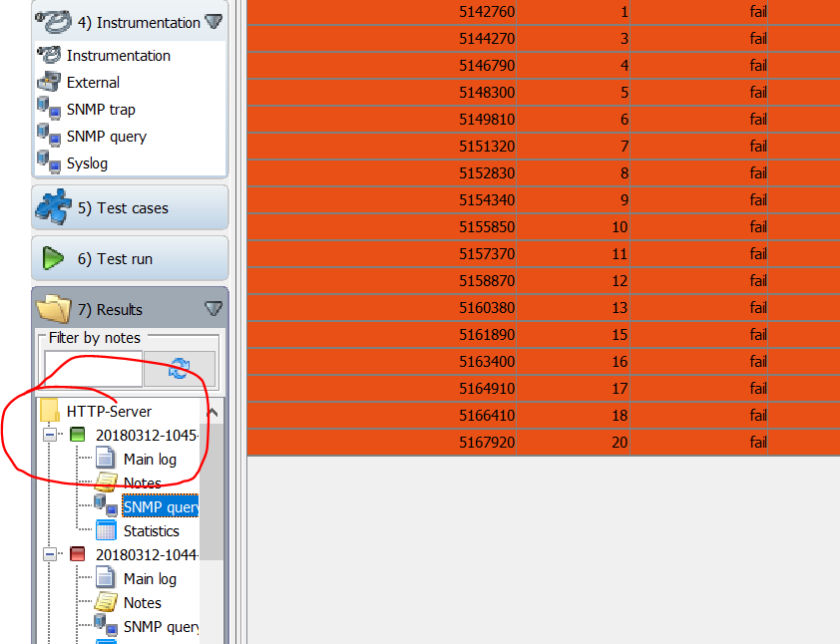This screenshot has width=840, height=644.
Task: Open the Notes entry under run 20180312-1044
Action: pos(142,602)
